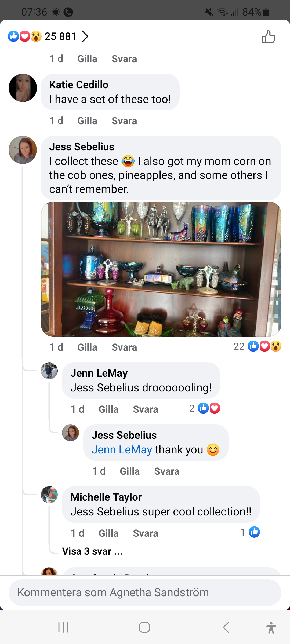This screenshot has width=290, height=644.
Task: Tap Michelle Taylor's profile avatar
Action: [x=49, y=495]
